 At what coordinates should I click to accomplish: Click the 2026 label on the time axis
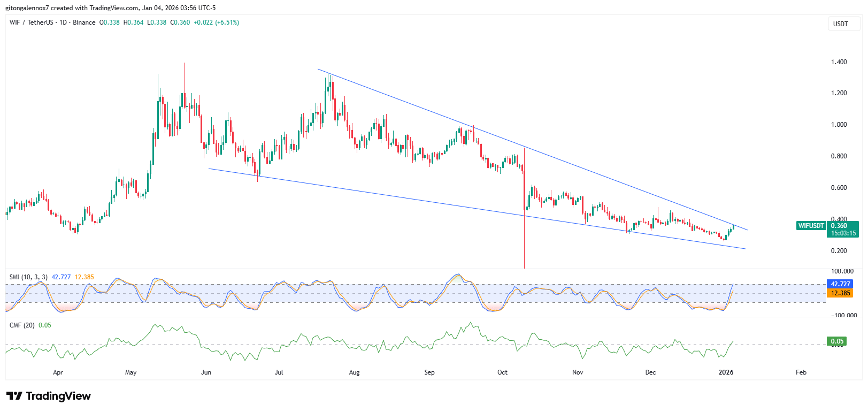[x=726, y=372]
